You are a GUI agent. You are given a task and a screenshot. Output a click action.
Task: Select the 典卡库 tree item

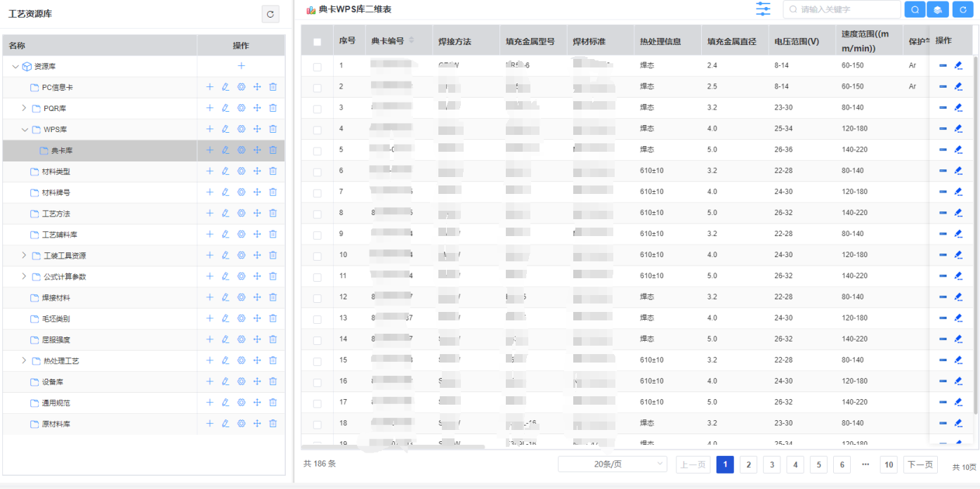tap(62, 150)
